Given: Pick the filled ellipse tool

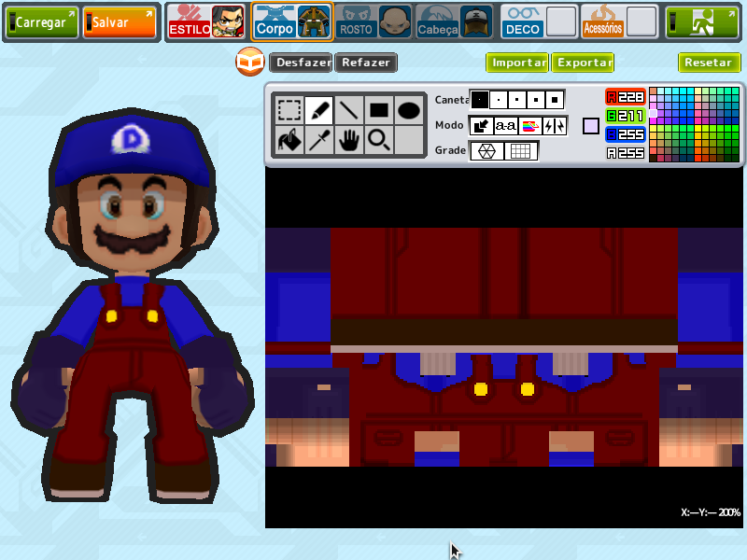Looking at the screenshot, I should (409, 110).
